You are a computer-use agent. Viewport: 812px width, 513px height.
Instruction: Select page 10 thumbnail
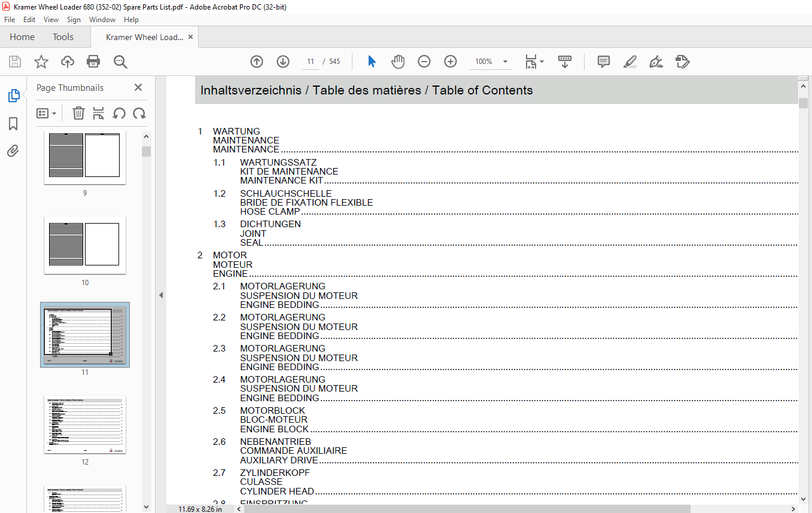point(85,245)
